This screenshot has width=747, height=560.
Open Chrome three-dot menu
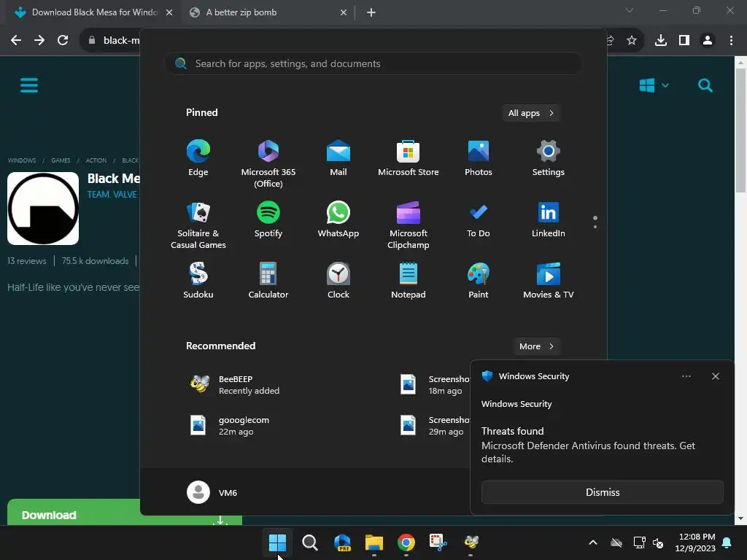coord(731,41)
